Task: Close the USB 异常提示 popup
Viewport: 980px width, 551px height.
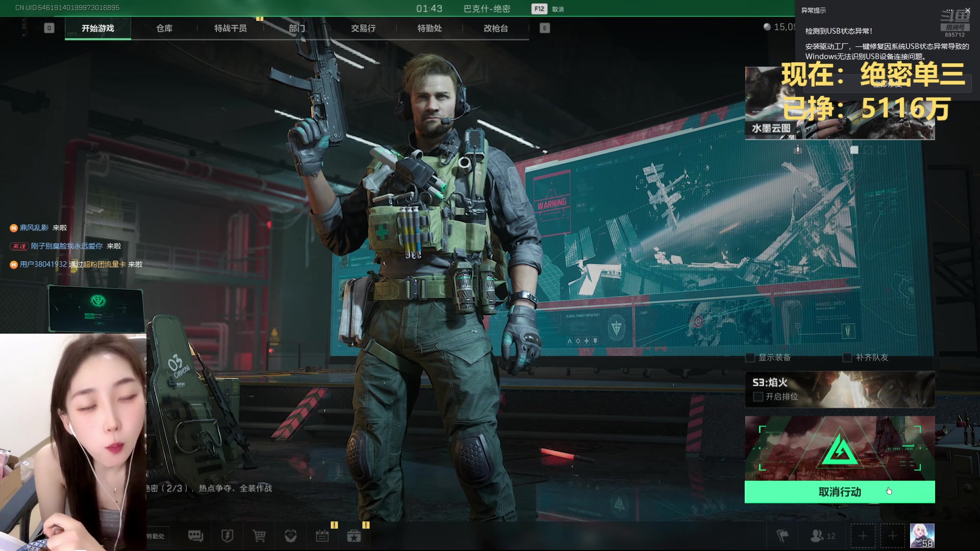Action: tap(967, 10)
